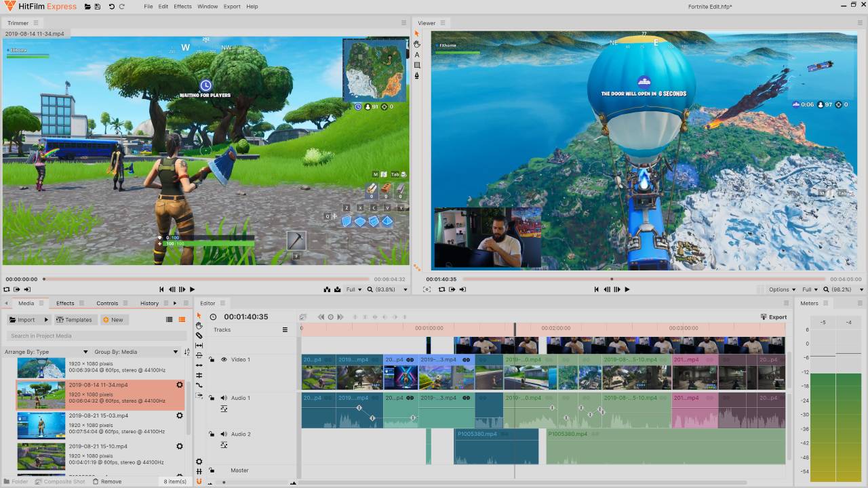Open a project with the folder icon
The height and width of the screenshot is (488, 868).
point(88,7)
